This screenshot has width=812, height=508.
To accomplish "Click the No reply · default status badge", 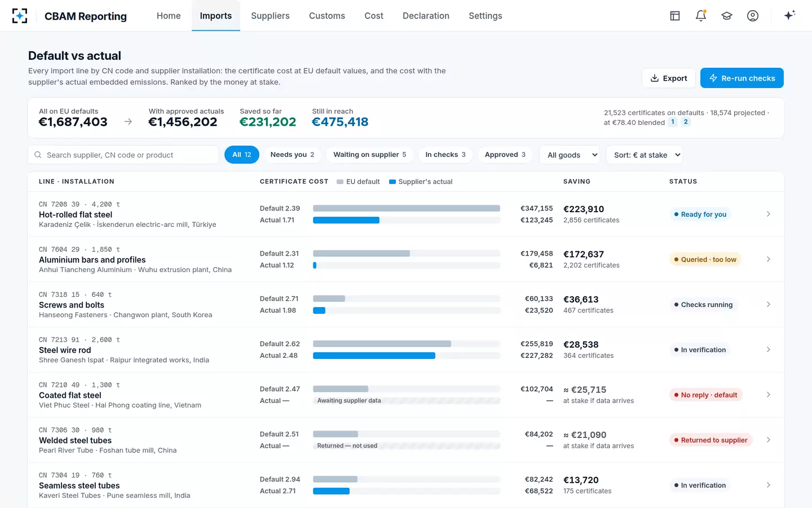I will [706, 395].
